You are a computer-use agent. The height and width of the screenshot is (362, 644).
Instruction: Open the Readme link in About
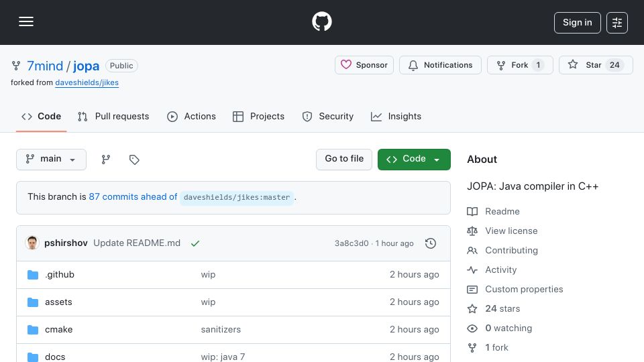click(x=502, y=211)
